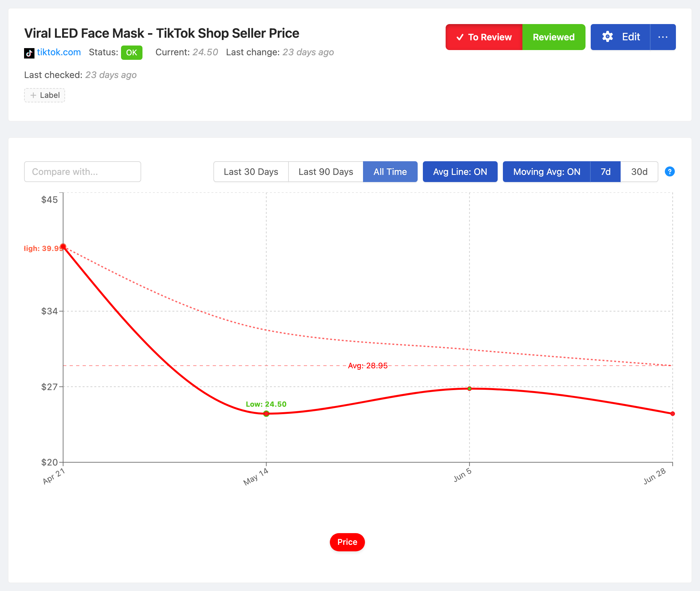The image size is (700, 591).
Task: Click the May 14 low data point
Action: (266, 414)
